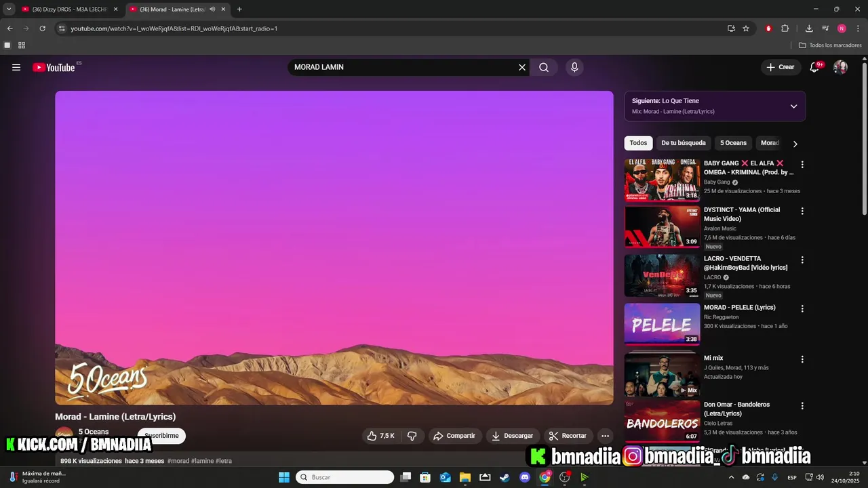Screen dimensions: 868x488
Task: Open Discord from the taskbar
Action: 524,477
